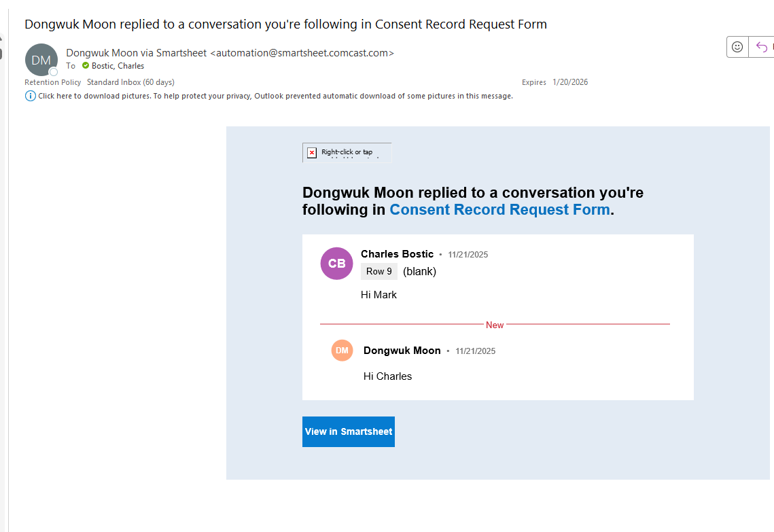Click the blocked picture placeholder icon

[x=312, y=153]
